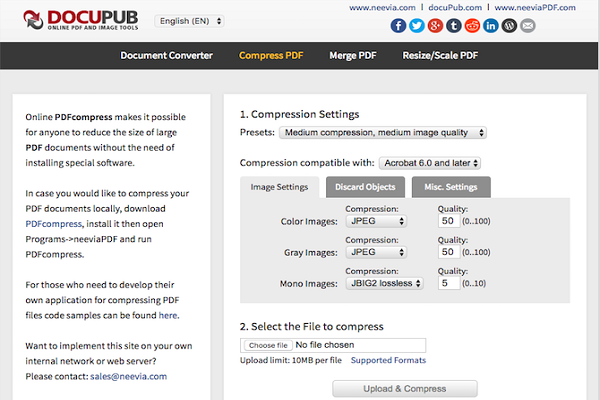Click the Twitter share icon
This screenshot has height=400, width=600.
point(419,25)
